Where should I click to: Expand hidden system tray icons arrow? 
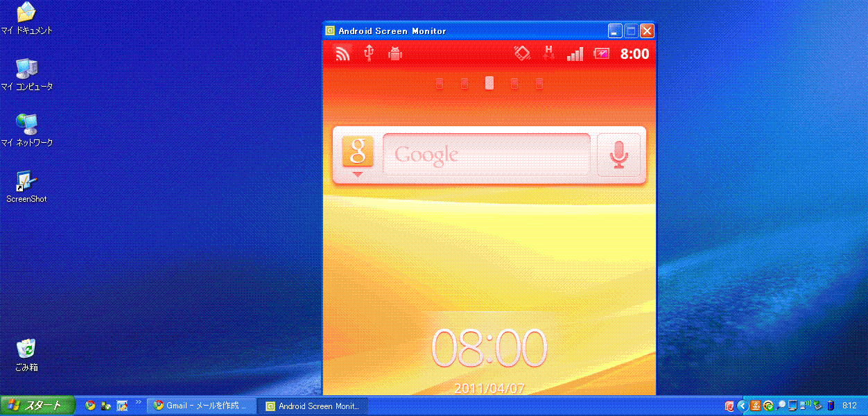742,406
